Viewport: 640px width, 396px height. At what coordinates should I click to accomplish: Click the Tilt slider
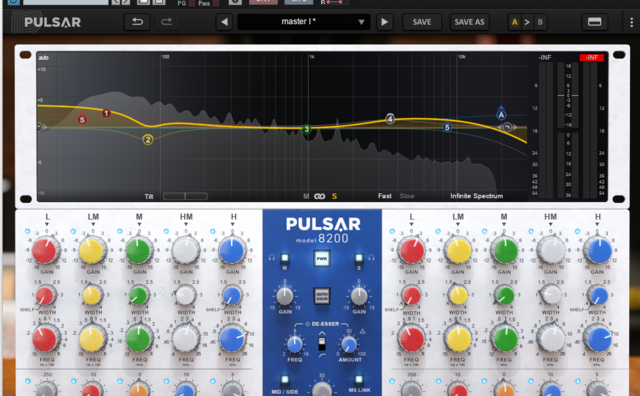(x=185, y=196)
